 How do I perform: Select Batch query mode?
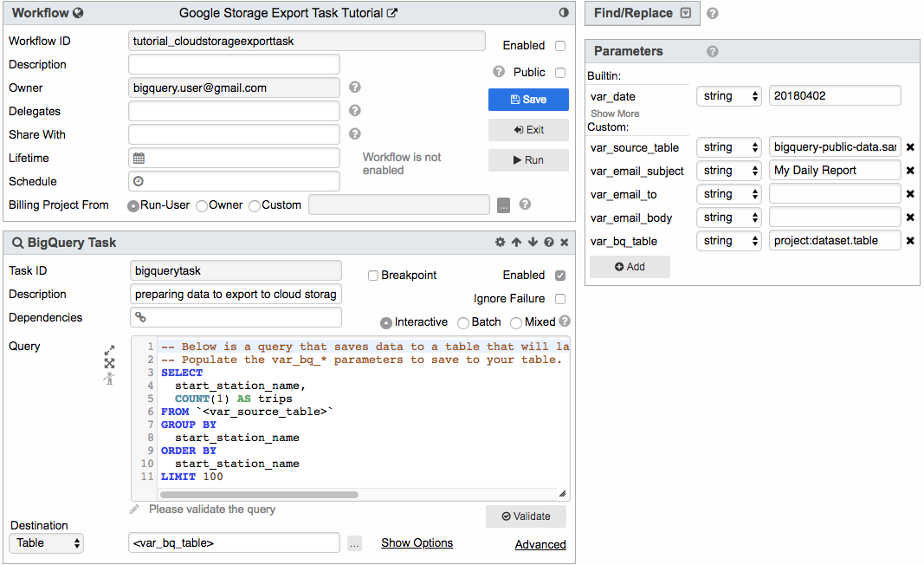pos(462,322)
